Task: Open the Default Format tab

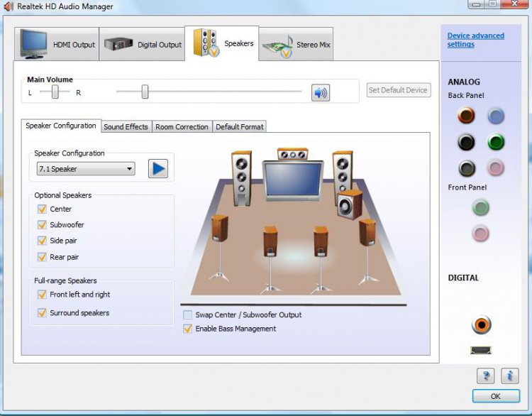Action: [x=240, y=126]
